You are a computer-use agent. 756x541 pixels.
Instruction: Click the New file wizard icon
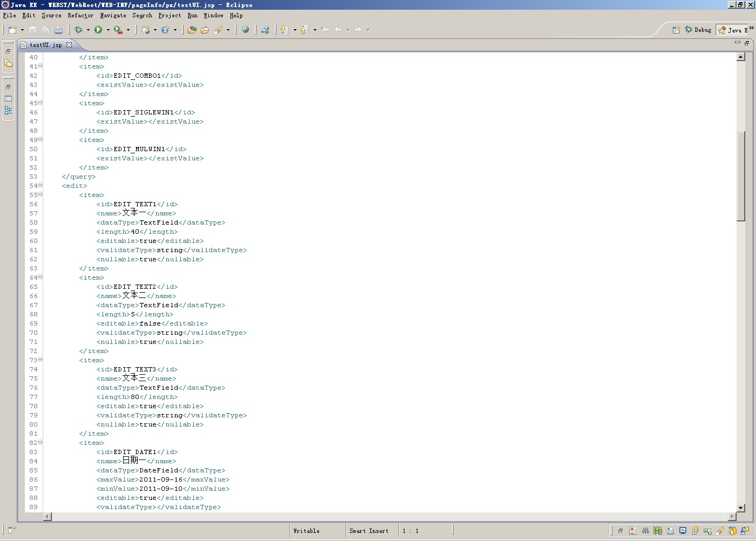click(12, 30)
